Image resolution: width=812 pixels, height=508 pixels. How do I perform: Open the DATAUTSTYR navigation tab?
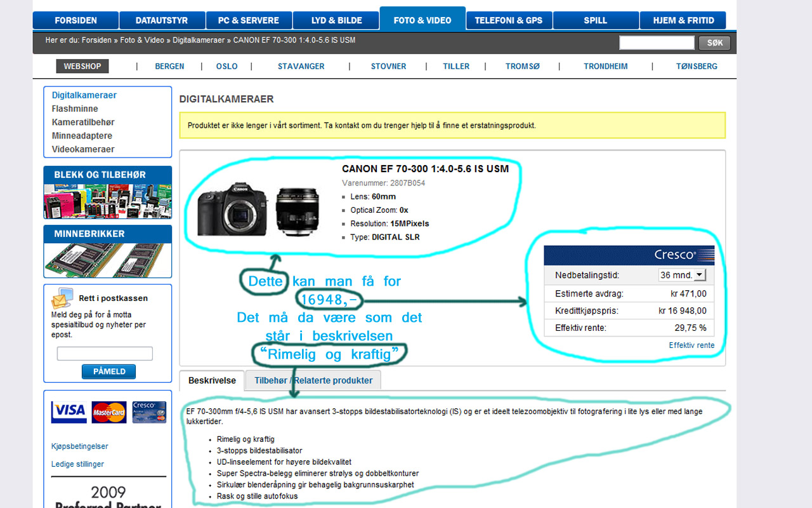162,20
